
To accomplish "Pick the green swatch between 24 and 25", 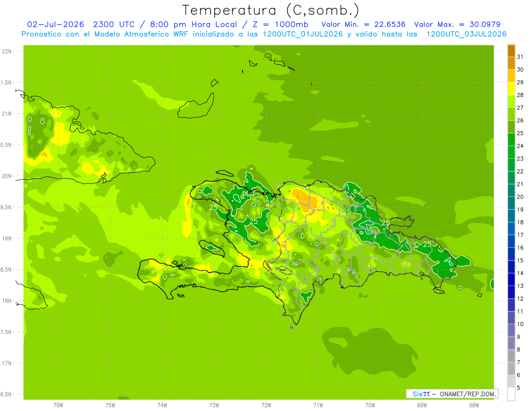I will point(511,140).
